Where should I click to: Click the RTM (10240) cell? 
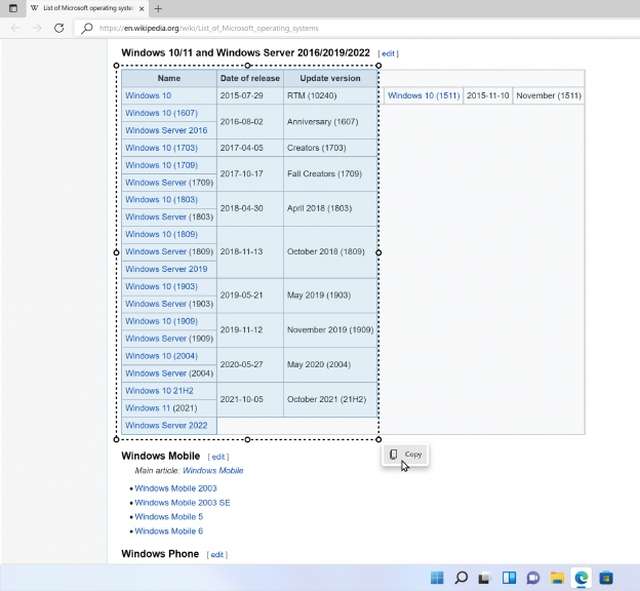(x=330, y=96)
